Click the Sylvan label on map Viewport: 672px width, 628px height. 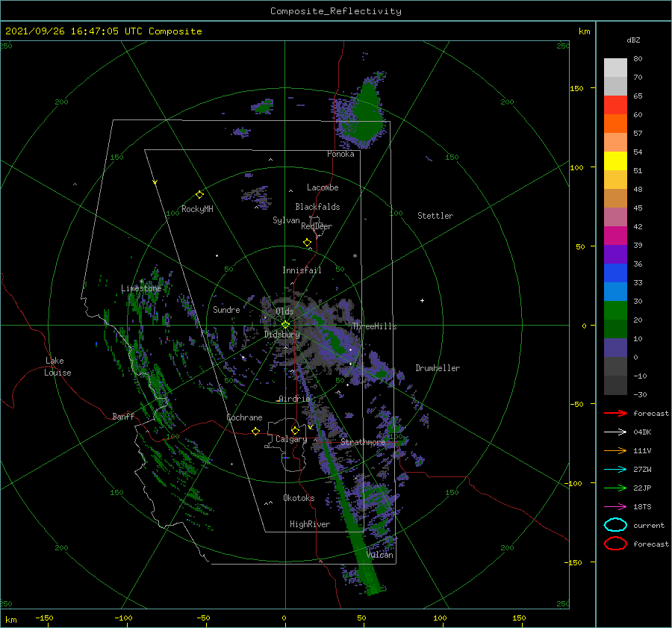(286, 220)
